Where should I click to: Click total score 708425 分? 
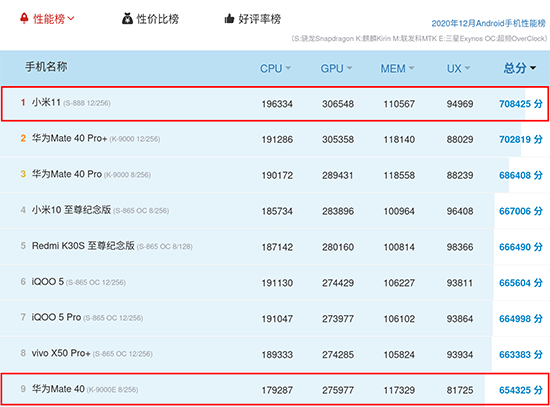pyautogui.click(x=521, y=104)
